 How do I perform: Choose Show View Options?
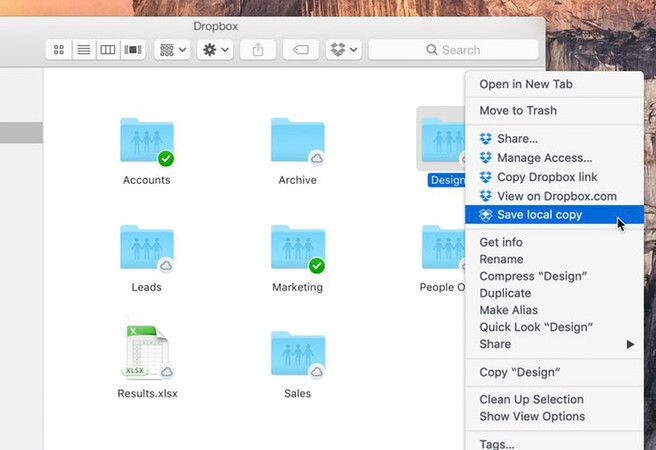coord(554,417)
